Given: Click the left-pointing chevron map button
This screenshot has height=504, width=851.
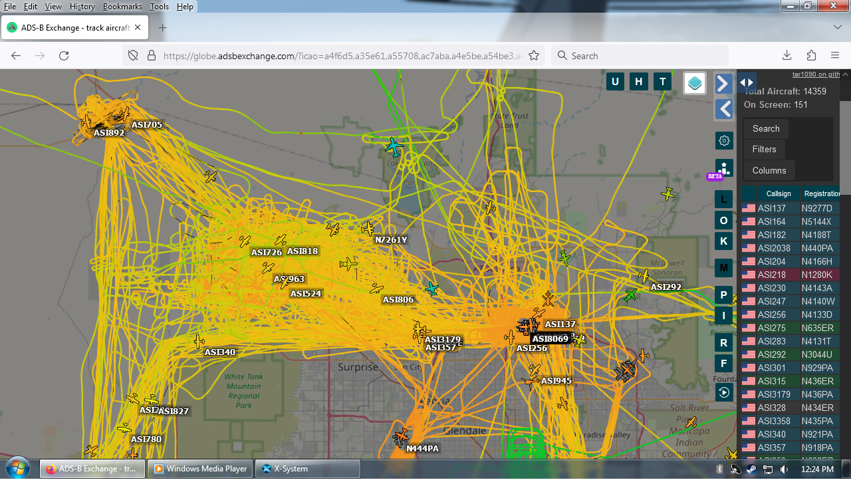Looking at the screenshot, I should click(724, 109).
